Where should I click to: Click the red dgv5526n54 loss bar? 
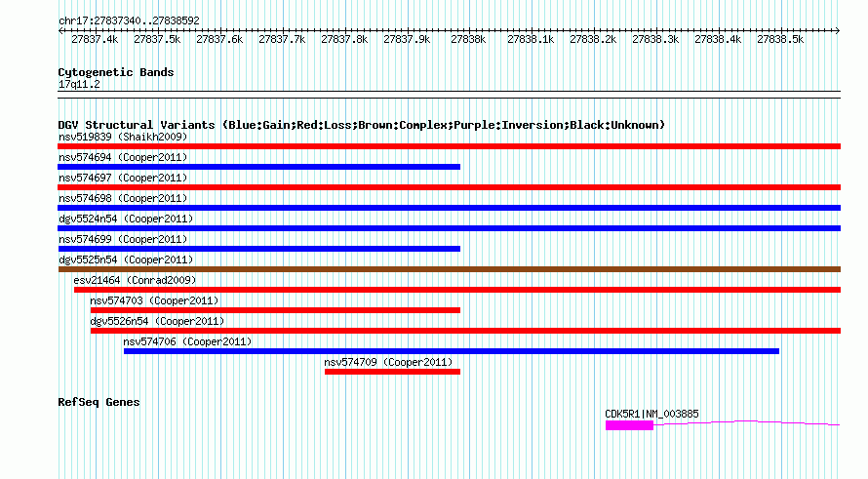coord(465,331)
